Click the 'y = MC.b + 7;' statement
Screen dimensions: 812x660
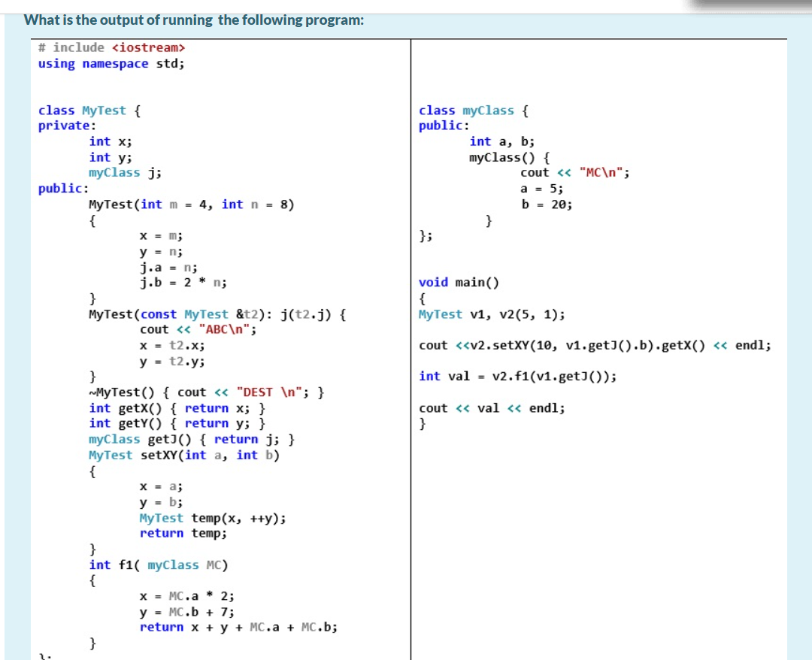pos(186,613)
